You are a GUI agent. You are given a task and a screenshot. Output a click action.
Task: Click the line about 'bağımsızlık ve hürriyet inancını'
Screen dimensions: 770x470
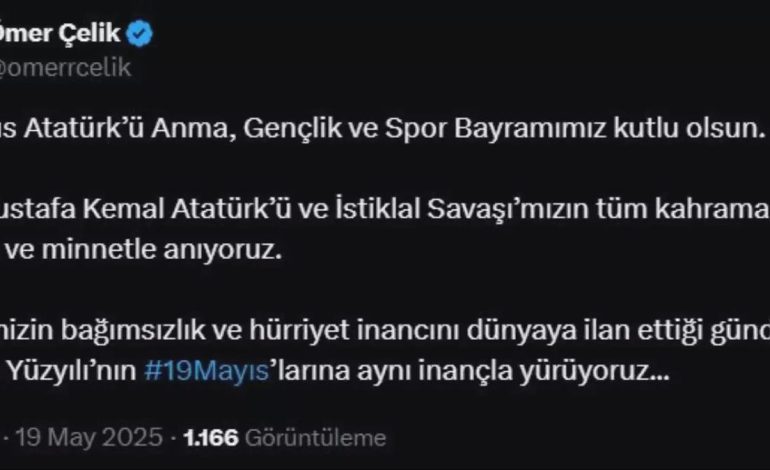pyautogui.click(x=385, y=331)
